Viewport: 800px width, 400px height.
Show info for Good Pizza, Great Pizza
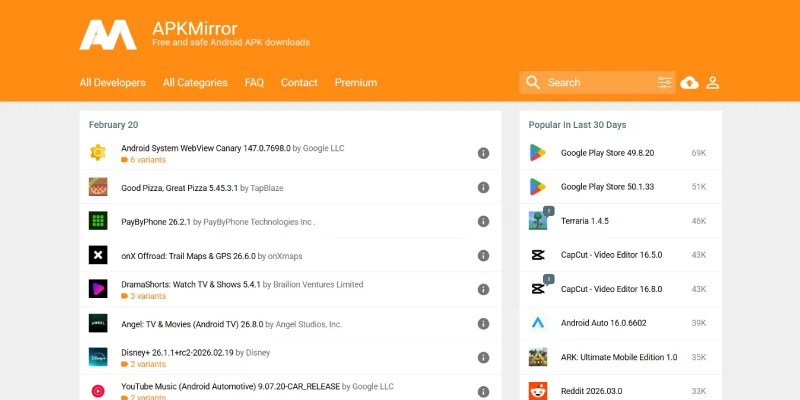483,187
